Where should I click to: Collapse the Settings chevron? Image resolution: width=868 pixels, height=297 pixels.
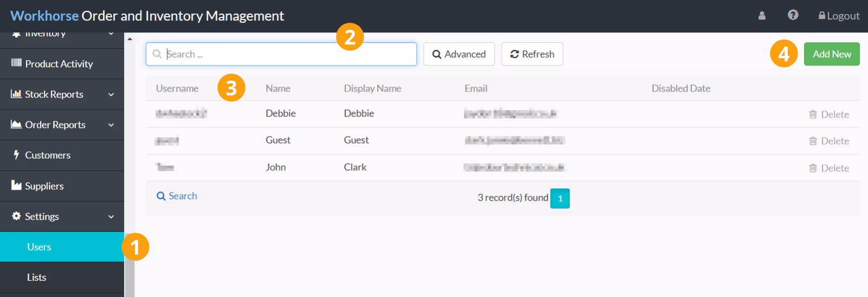[x=111, y=216]
